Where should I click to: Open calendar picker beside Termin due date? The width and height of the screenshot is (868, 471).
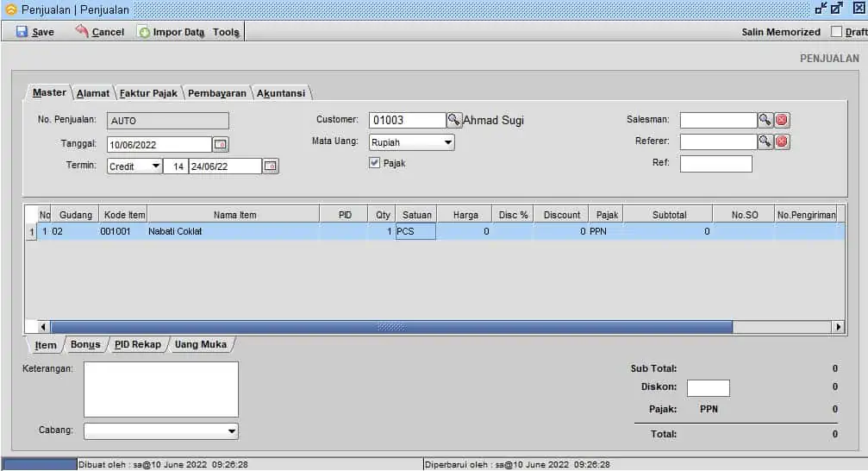[x=271, y=166]
